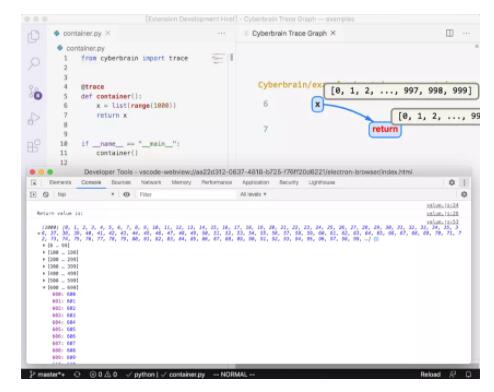Click the inspect element picker icon
494x392 pixels.
34,182
